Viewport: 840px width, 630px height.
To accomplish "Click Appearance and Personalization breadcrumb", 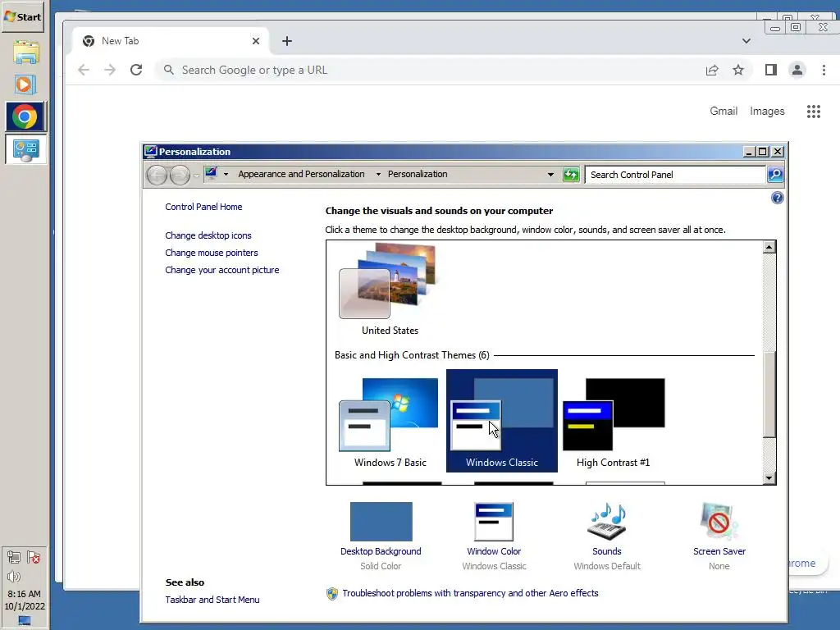I will pos(301,174).
